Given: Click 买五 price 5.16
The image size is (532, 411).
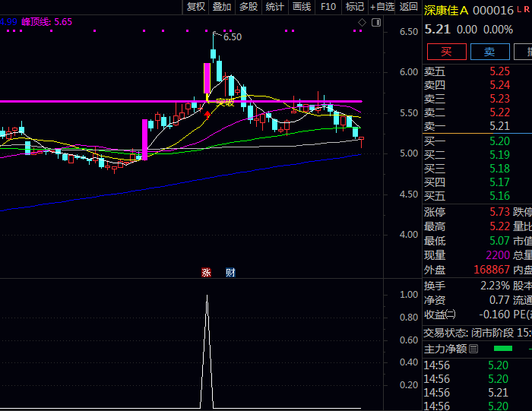Looking at the screenshot, I should tap(499, 196).
